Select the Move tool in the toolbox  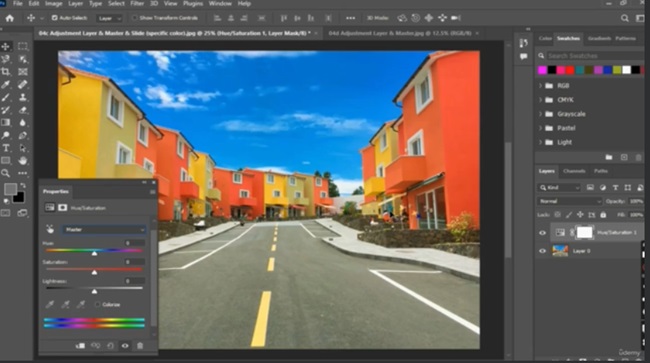click(x=6, y=46)
